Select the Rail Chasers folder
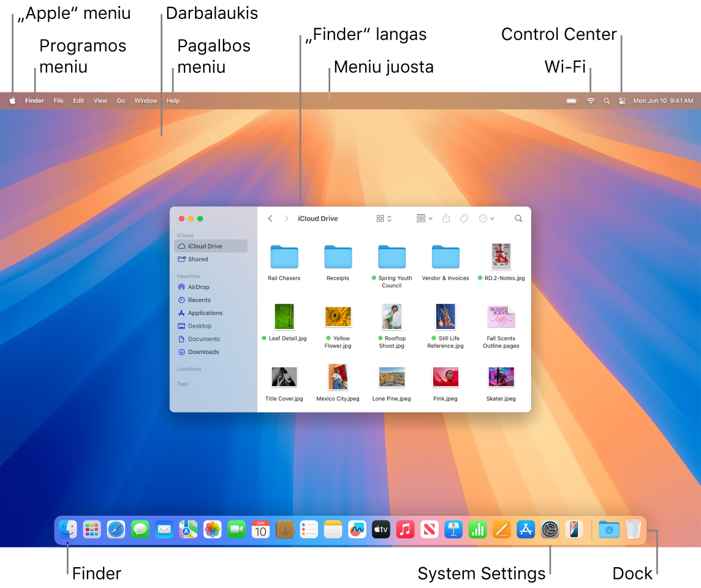This screenshot has width=701, height=588. (284, 257)
